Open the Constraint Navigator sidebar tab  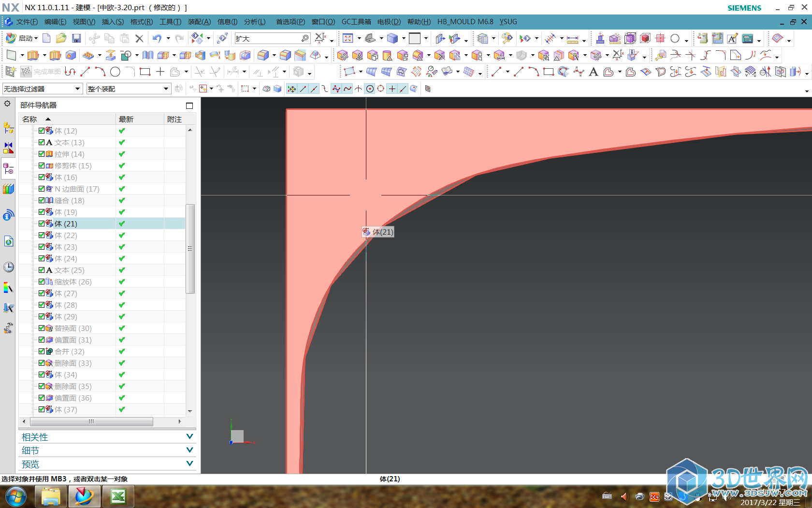(9, 148)
